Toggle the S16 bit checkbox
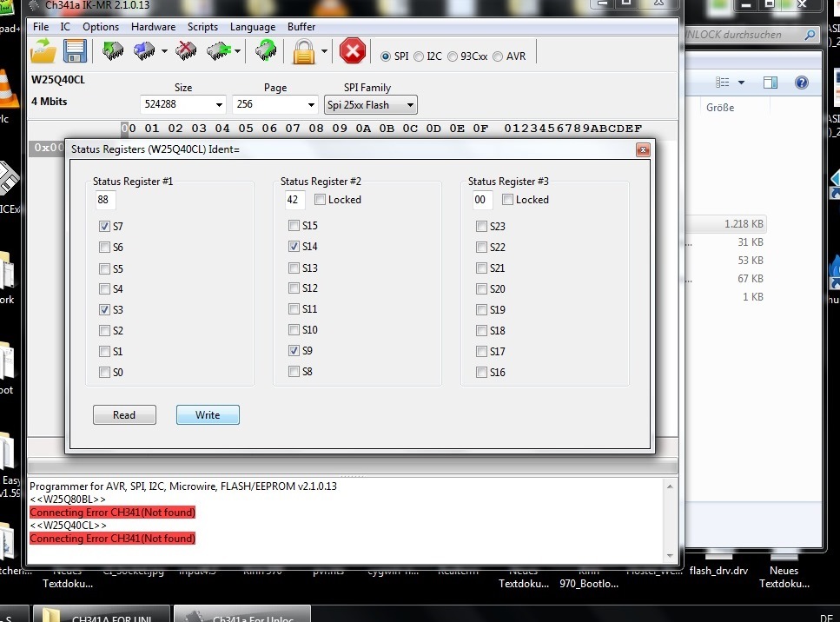Viewport: 840px width, 622px height. pyautogui.click(x=481, y=372)
